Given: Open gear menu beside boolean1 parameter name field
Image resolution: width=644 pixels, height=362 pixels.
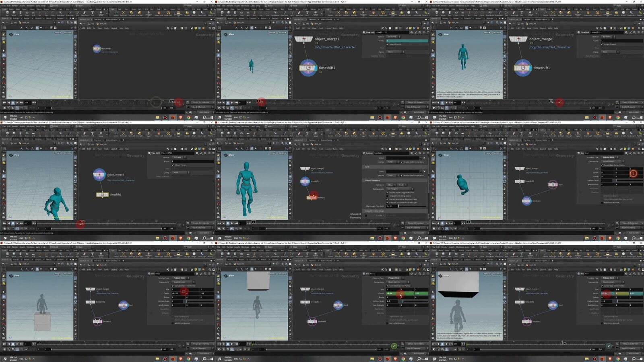Looking at the screenshot, I should point(411,153).
